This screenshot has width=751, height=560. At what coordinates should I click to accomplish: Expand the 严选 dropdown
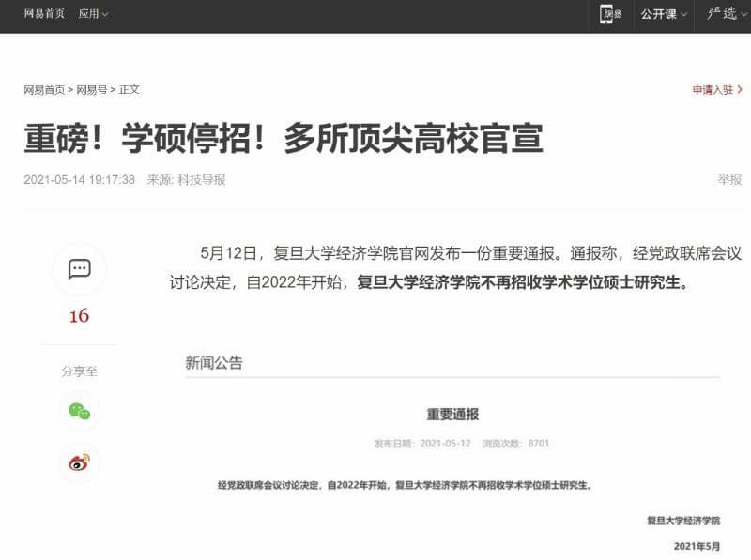coord(727,13)
